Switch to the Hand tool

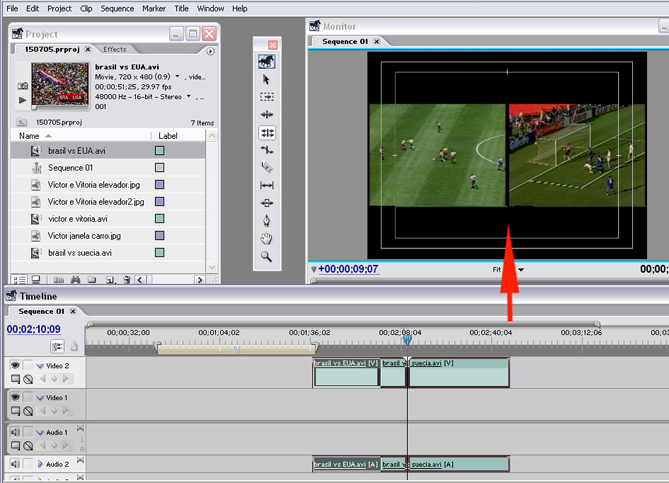tap(267, 238)
